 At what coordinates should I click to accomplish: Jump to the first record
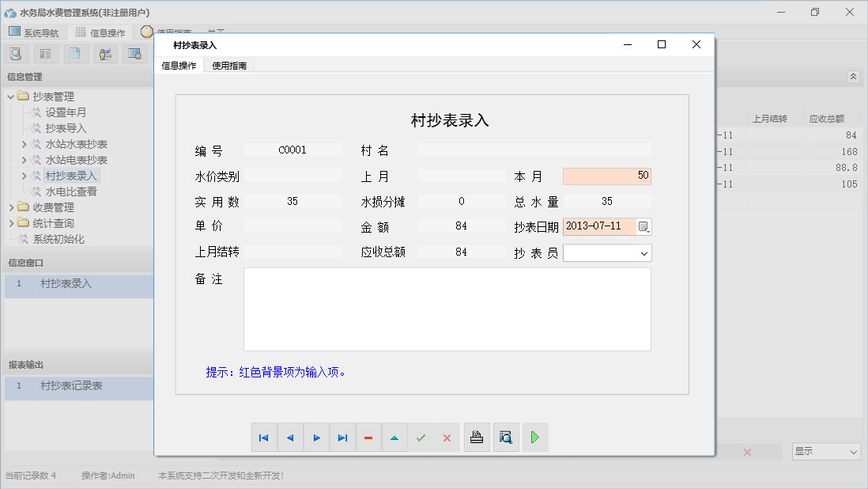coord(264,437)
